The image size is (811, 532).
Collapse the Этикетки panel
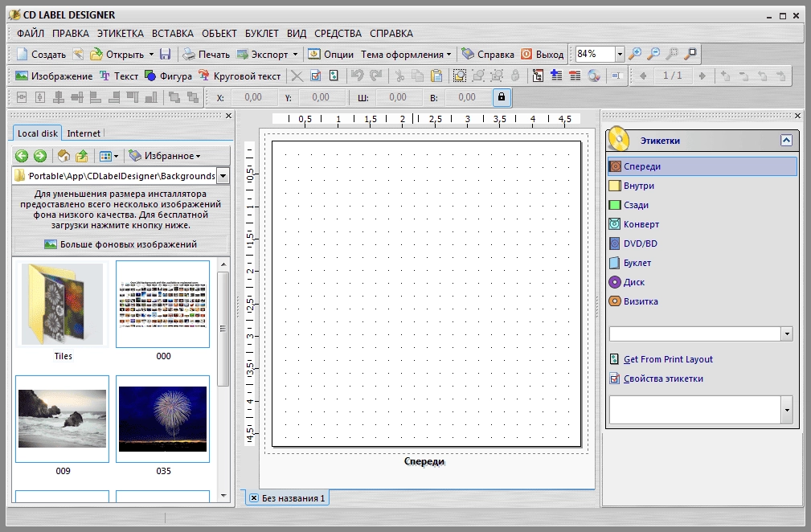pos(786,140)
